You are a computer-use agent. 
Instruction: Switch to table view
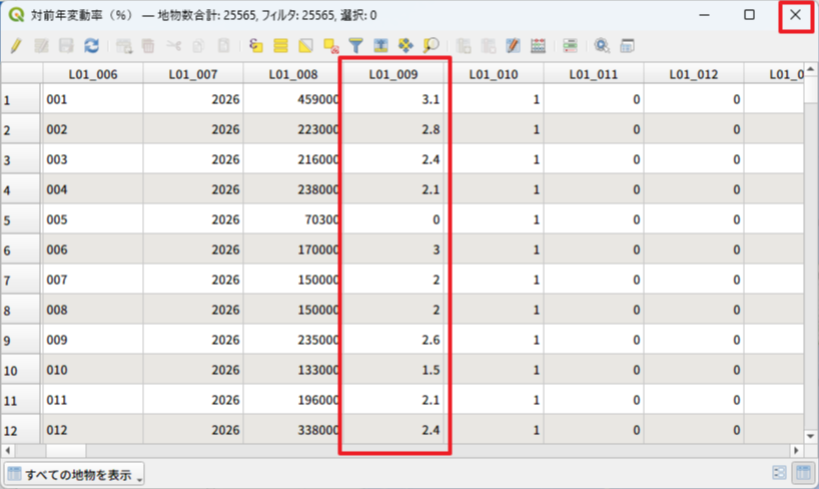point(802,473)
